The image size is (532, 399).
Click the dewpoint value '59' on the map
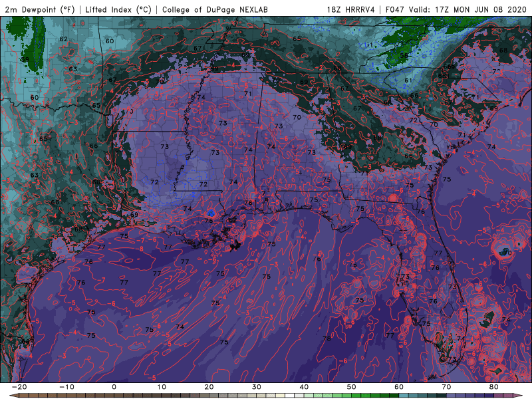point(25,59)
